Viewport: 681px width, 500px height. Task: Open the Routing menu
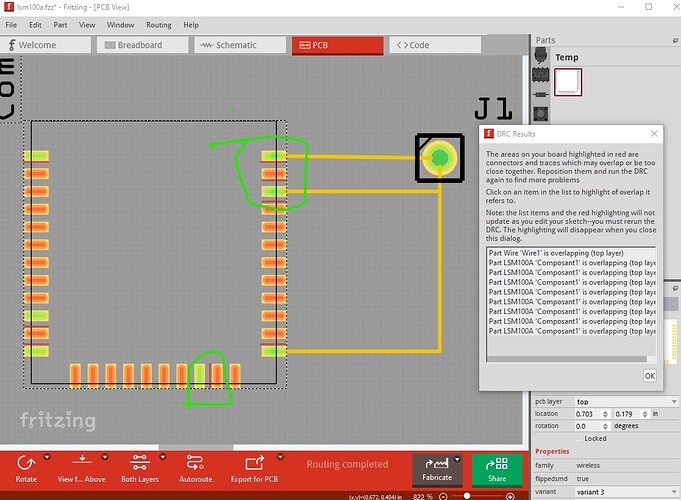tap(159, 25)
